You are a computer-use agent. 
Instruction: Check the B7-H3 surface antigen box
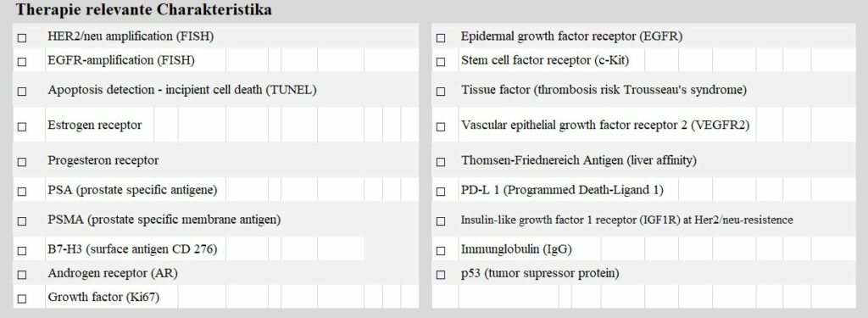click(x=21, y=251)
